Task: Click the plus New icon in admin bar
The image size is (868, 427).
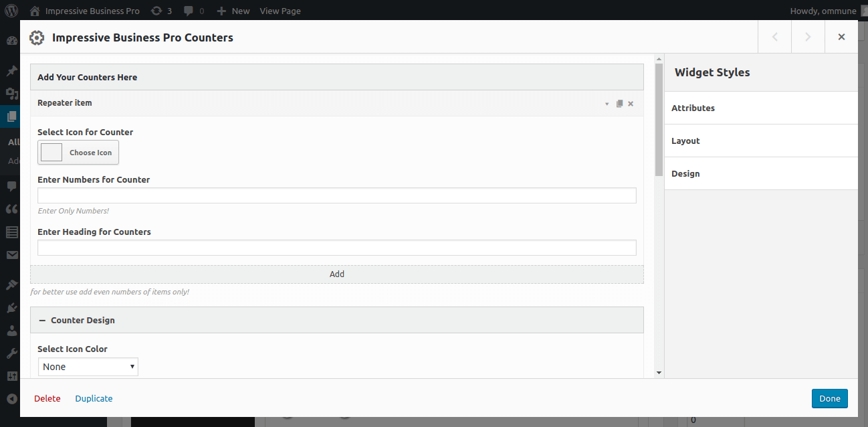Action: tap(222, 11)
